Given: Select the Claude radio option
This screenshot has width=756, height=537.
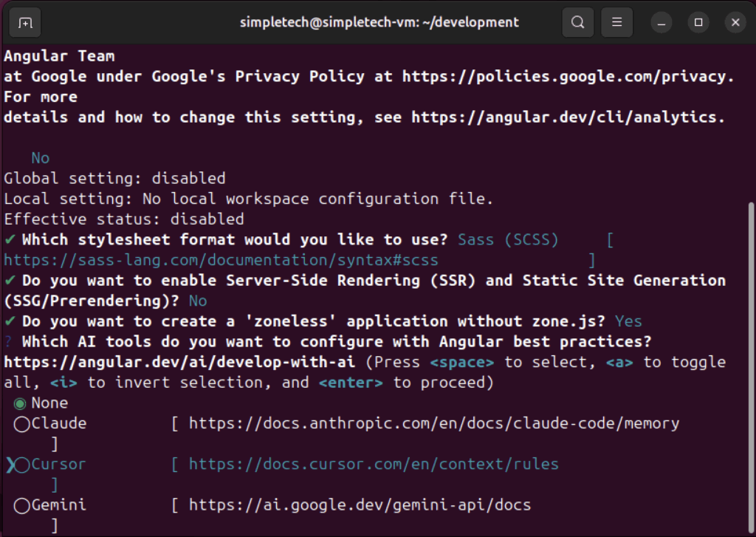Looking at the screenshot, I should [x=22, y=424].
